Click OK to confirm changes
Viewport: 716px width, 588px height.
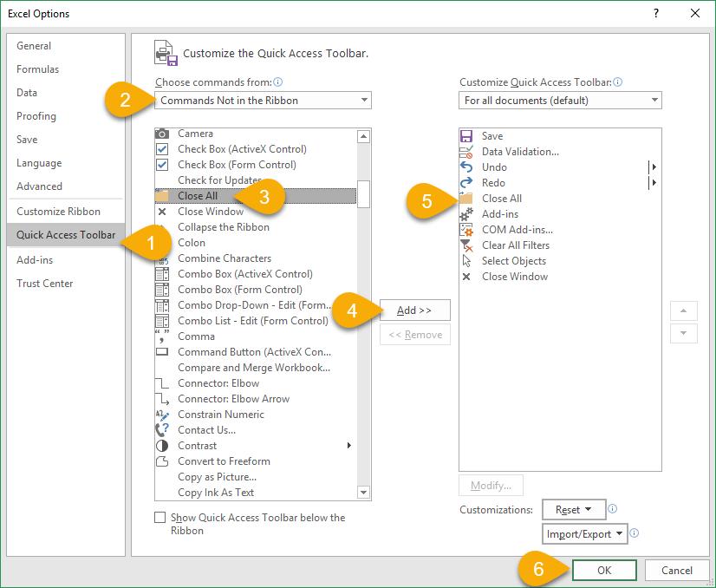pos(604,570)
